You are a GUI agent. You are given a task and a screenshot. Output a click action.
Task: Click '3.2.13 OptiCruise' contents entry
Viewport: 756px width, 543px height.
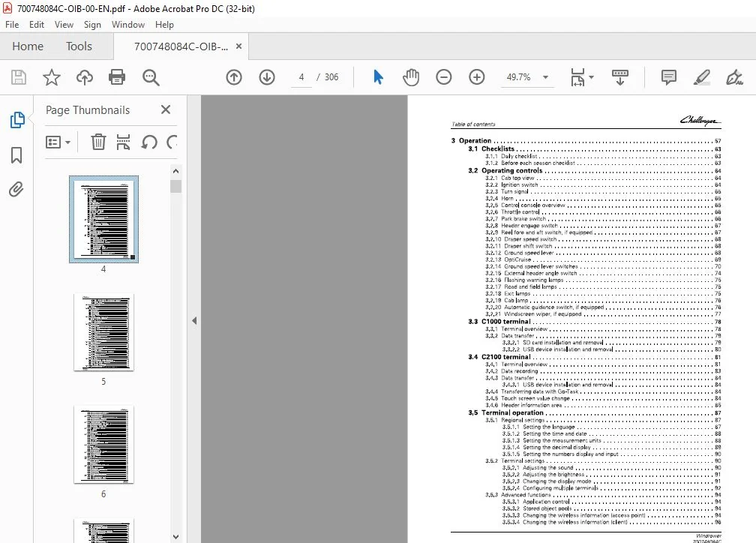tap(603, 259)
